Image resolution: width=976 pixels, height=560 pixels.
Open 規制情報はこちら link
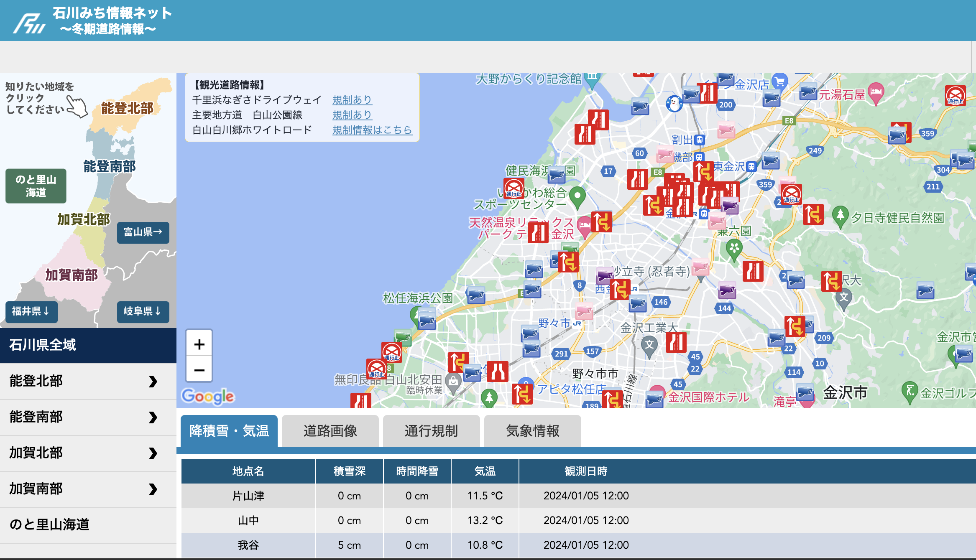tap(372, 130)
